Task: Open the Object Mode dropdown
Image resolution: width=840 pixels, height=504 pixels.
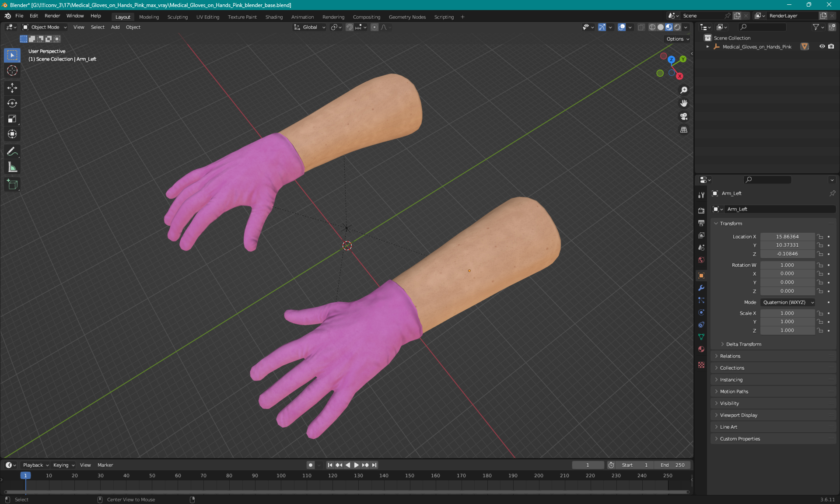Action: click(45, 27)
